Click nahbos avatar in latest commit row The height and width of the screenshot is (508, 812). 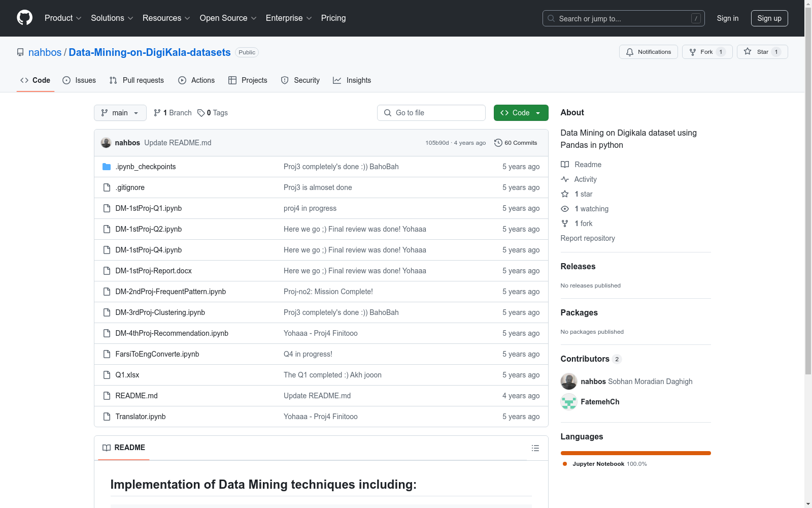click(106, 143)
